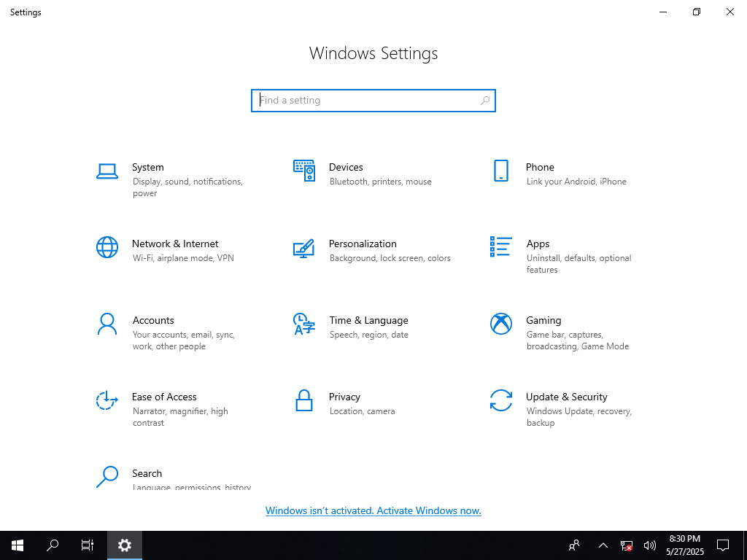Image resolution: width=747 pixels, height=560 pixels.
Task: Open Task View from the taskbar
Action: (88, 545)
